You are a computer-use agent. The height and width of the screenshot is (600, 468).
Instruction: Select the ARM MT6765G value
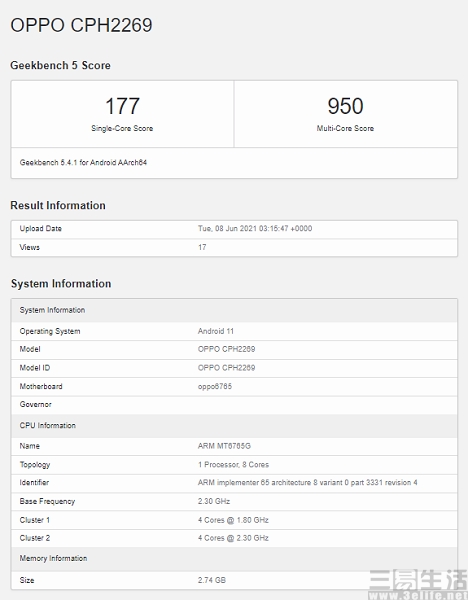(x=224, y=446)
